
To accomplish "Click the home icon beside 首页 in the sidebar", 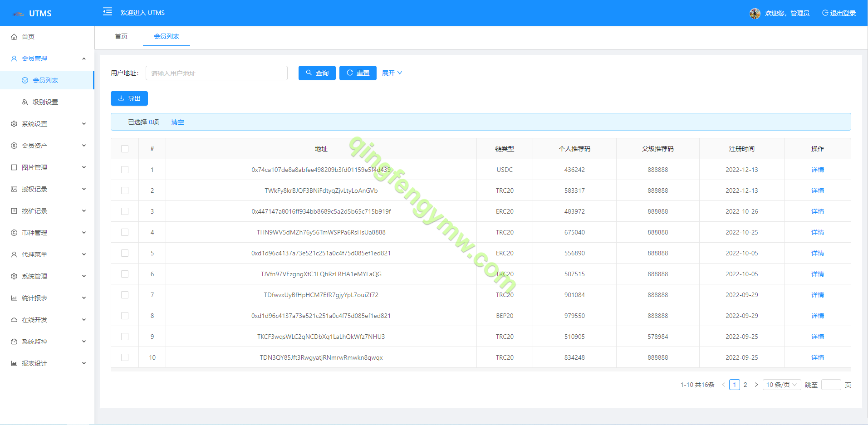I will click(x=14, y=37).
